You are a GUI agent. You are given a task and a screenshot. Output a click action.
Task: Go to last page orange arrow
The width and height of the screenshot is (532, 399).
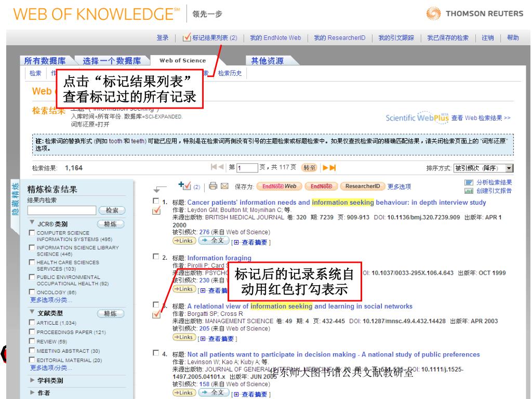(x=332, y=167)
